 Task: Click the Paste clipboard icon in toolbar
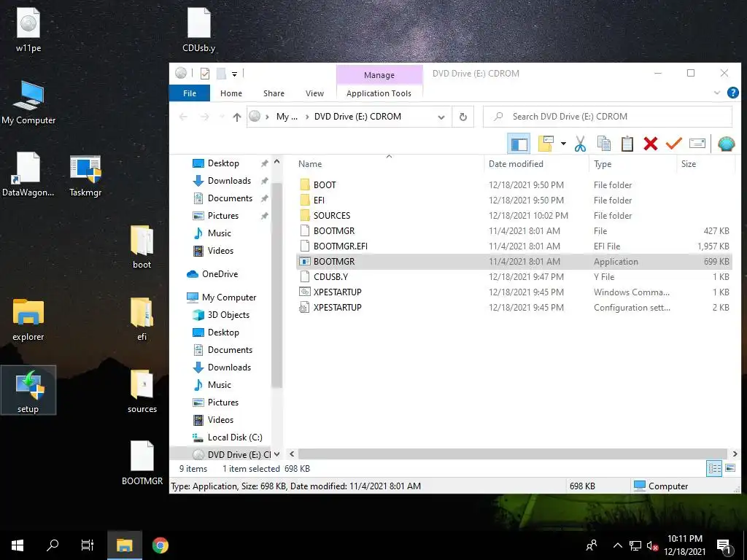click(x=627, y=144)
